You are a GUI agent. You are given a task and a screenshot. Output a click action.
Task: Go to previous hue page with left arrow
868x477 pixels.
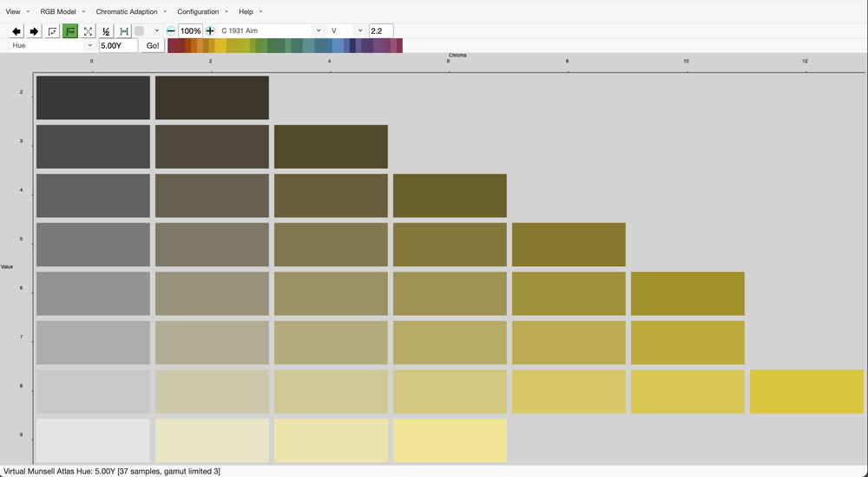tap(16, 31)
